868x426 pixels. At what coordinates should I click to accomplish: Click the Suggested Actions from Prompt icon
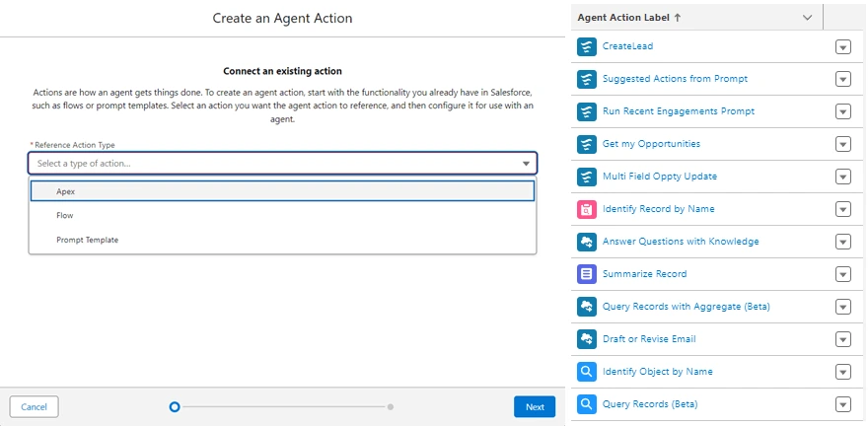point(586,79)
